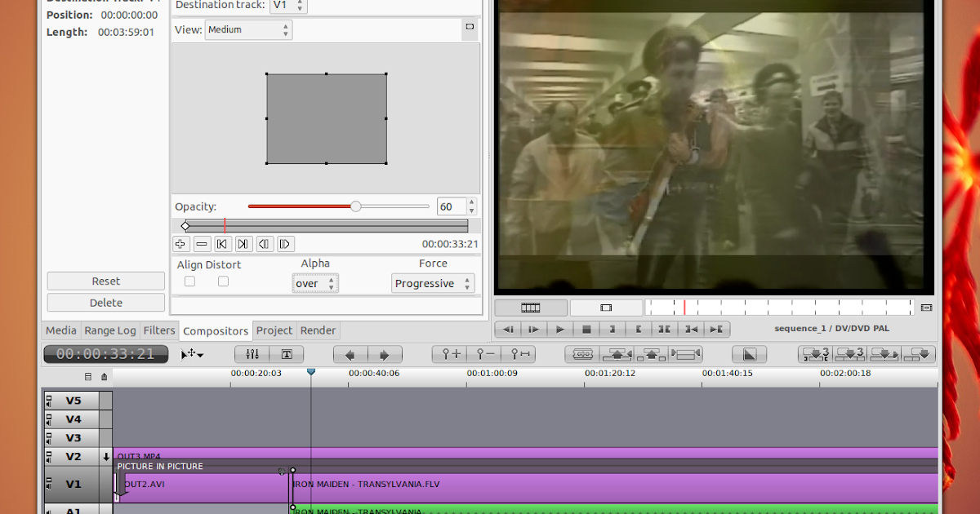Enable the Align checkbox
This screenshot has height=514, width=980.
(189, 281)
